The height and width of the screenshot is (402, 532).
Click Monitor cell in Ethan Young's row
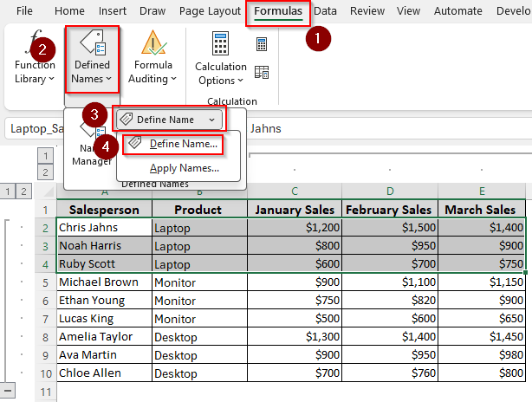(x=199, y=301)
